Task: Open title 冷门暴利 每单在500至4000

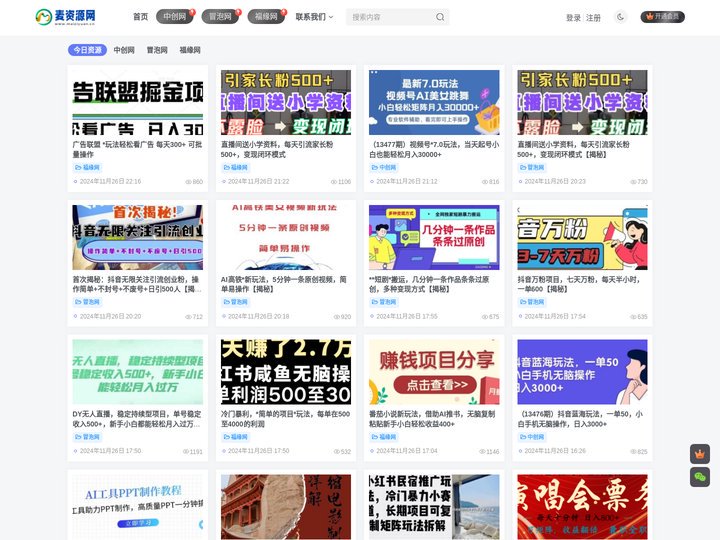Action: point(286,419)
